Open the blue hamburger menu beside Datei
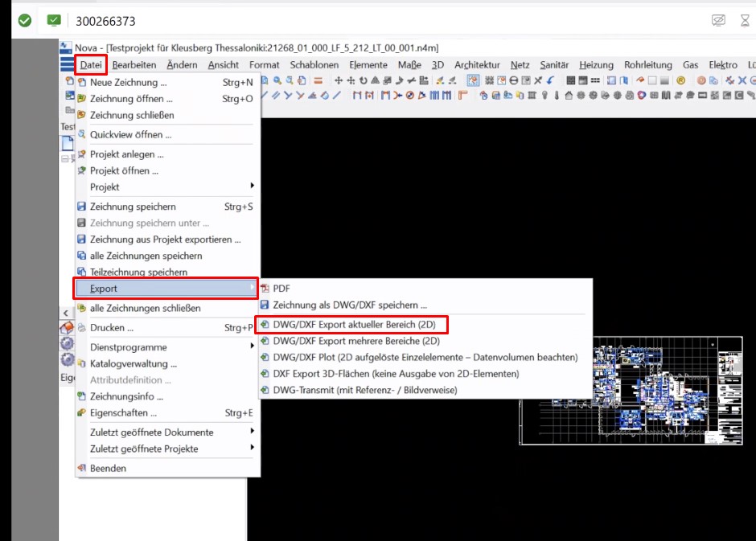756x541 pixels. (x=67, y=64)
